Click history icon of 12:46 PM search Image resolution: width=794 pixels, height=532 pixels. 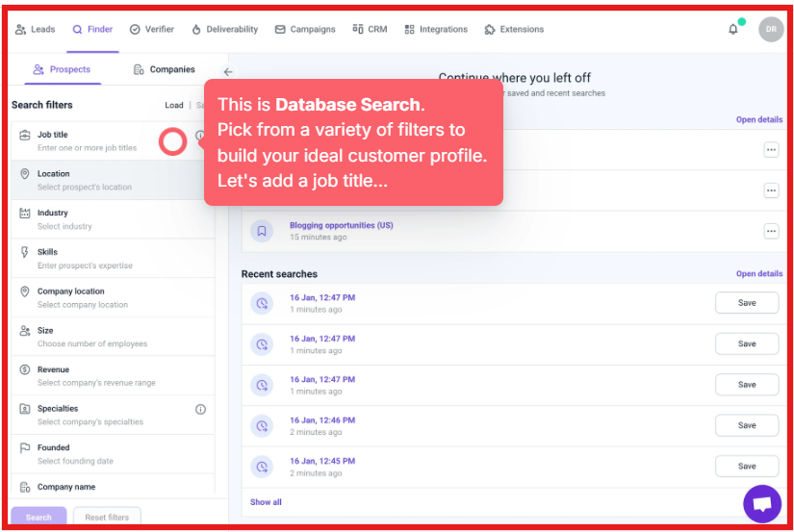click(x=262, y=426)
